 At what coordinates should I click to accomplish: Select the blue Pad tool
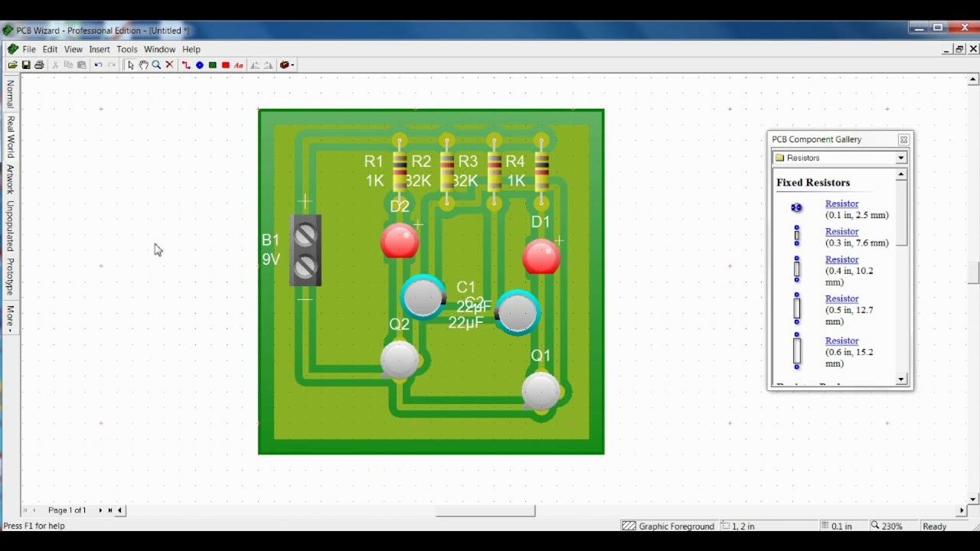pyautogui.click(x=200, y=65)
